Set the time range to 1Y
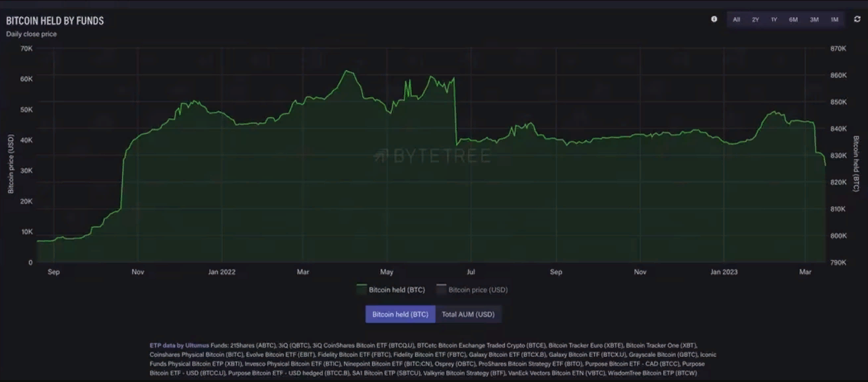868x382 pixels. point(774,20)
